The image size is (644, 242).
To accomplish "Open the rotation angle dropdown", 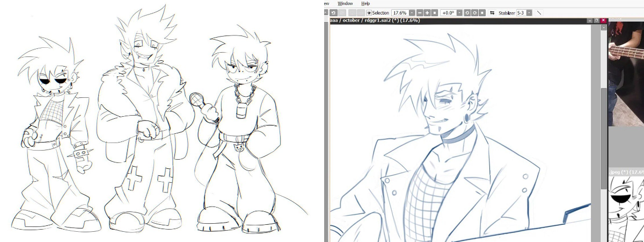I will click(459, 12).
